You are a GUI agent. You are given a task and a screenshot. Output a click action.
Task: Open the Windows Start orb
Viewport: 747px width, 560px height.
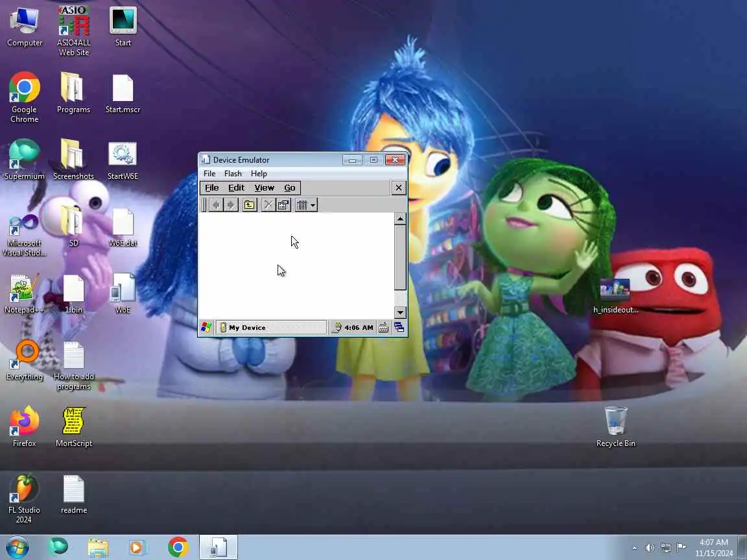(17, 547)
